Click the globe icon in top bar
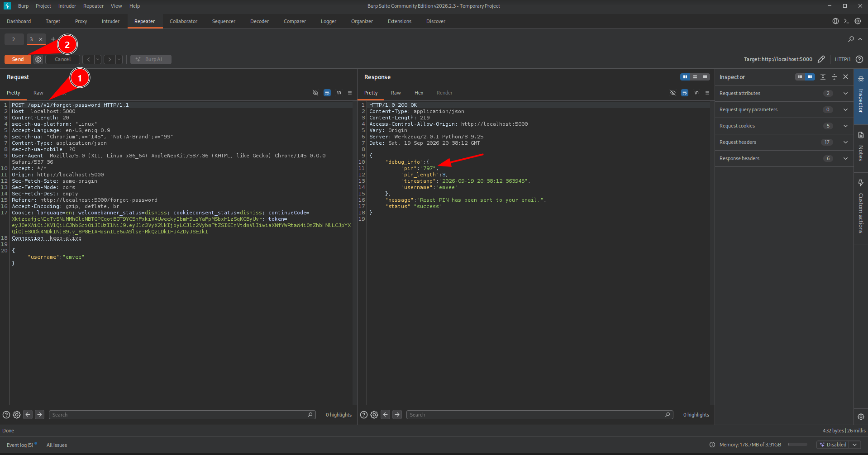 coord(835,21)
